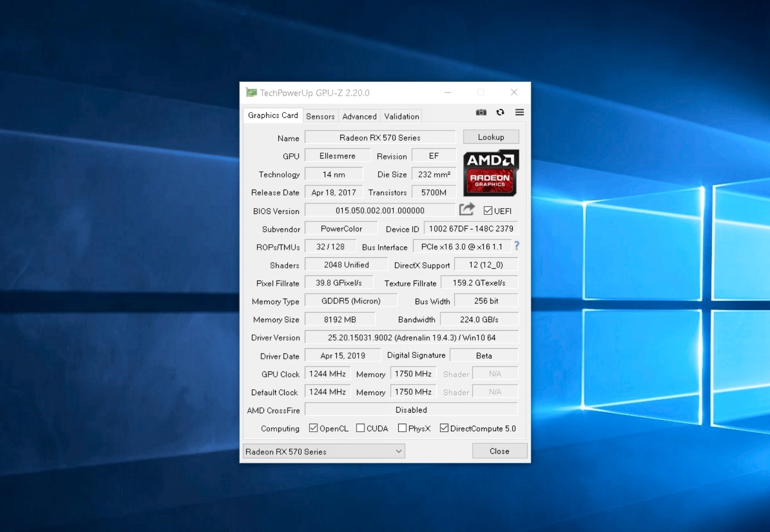Open the Radeon RX 570 Series dropdown
The image size is (770, 532).
tap(324, 451)
